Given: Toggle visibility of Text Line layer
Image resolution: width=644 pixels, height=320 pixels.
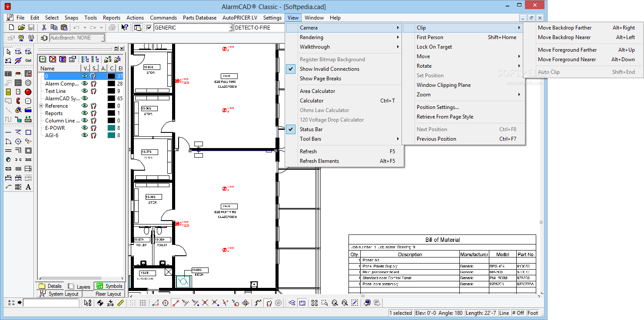Looking at the screenshot, I should tap(85, 91).
